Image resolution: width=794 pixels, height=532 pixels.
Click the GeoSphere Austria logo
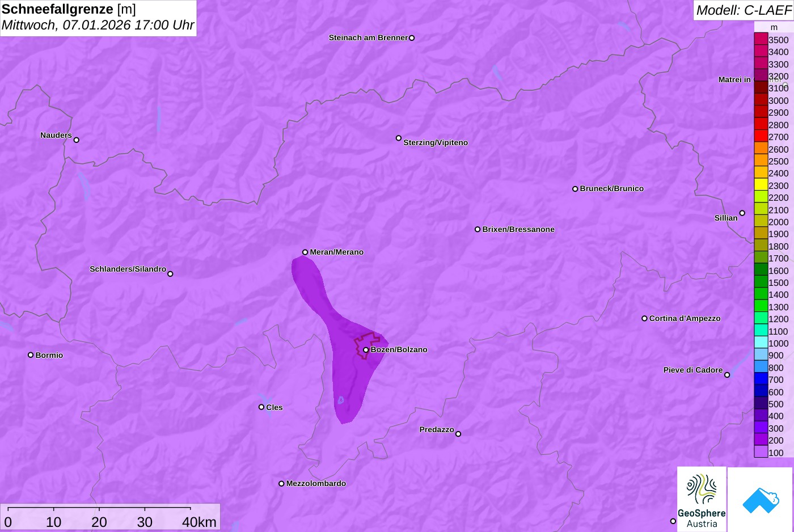702,499
